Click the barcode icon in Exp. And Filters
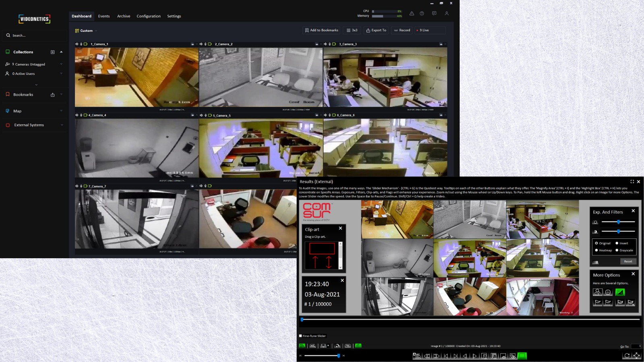 596,262
